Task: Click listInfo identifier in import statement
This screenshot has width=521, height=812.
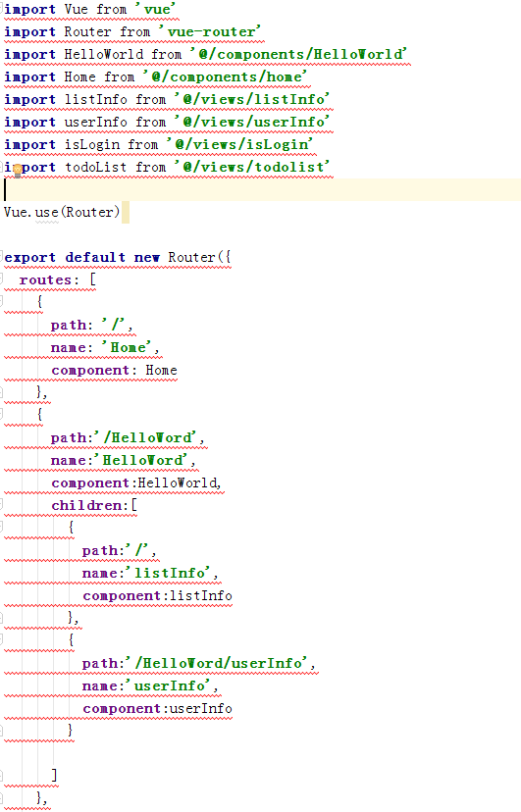Action: click(96, 99)
